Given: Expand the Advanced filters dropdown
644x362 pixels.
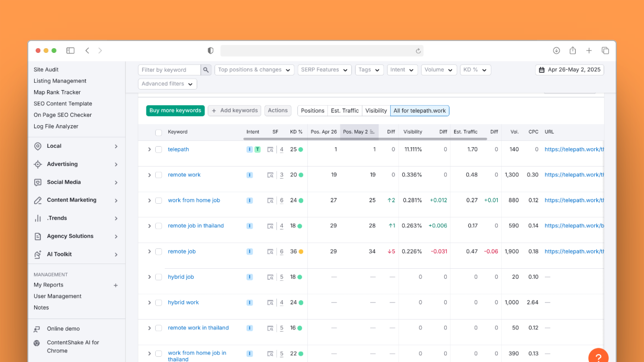Looking at the screenshot, I should [x=167, y=84].
